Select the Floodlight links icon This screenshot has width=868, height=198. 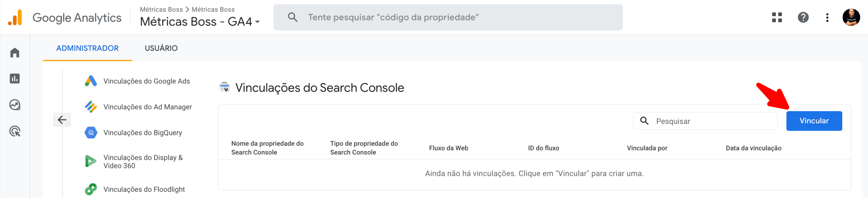tap(90, 189)
